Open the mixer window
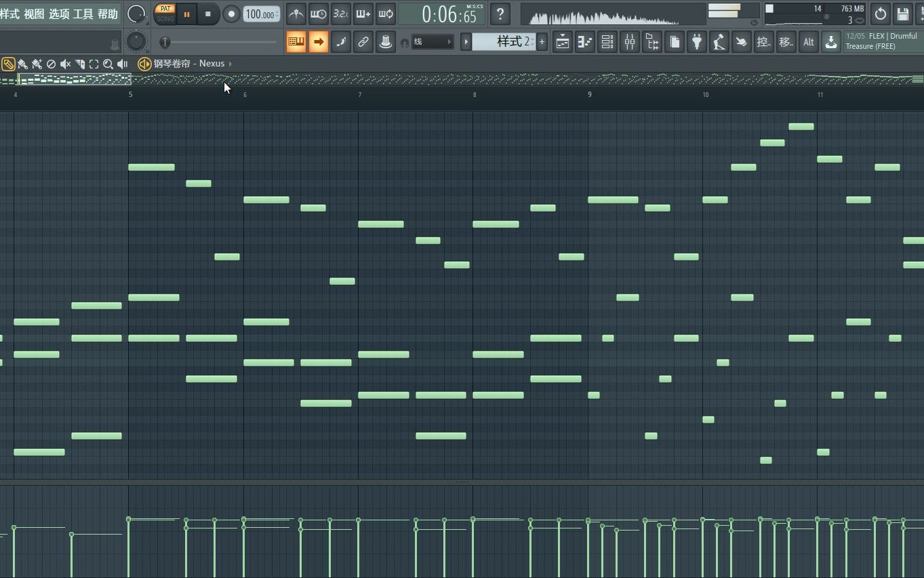 [x=630, y=42]
